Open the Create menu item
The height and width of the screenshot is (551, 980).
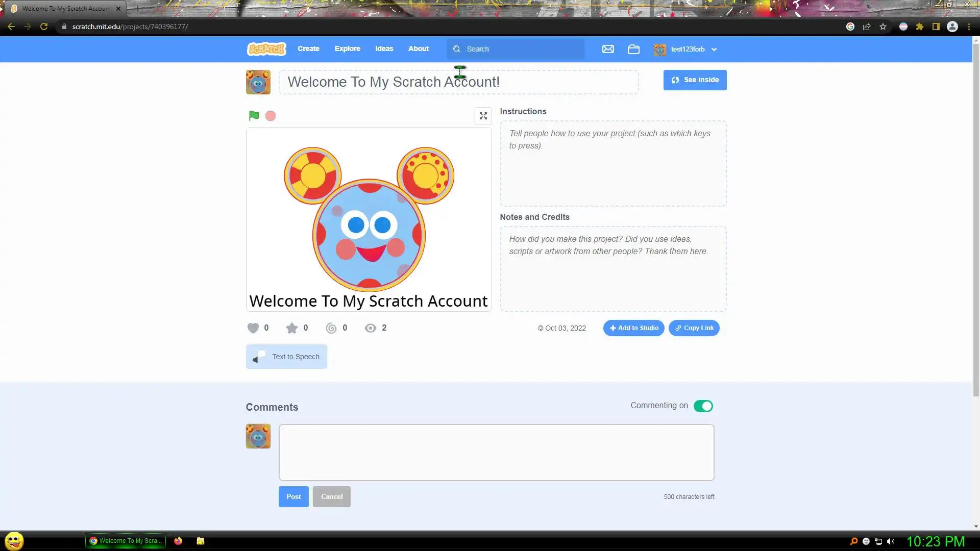pos(308,49)
